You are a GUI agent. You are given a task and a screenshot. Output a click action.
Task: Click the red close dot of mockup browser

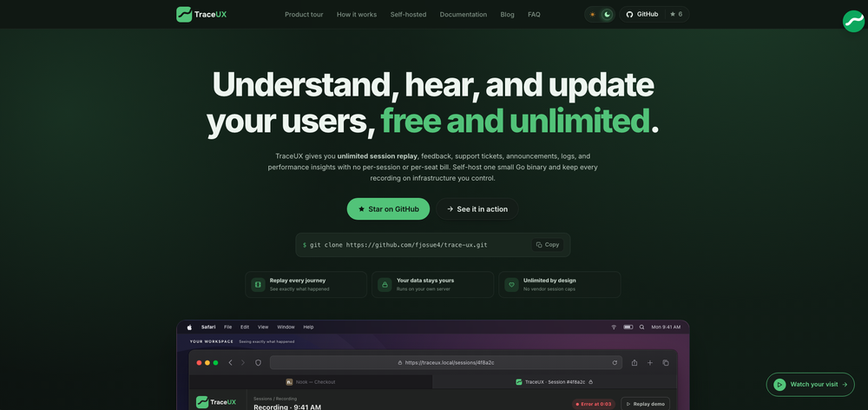coord(200,363)
